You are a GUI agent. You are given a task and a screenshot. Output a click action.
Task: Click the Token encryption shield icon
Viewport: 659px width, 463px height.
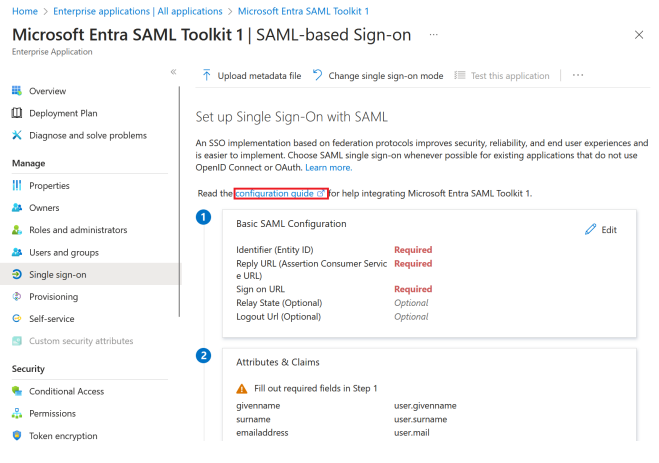[17, 436]
